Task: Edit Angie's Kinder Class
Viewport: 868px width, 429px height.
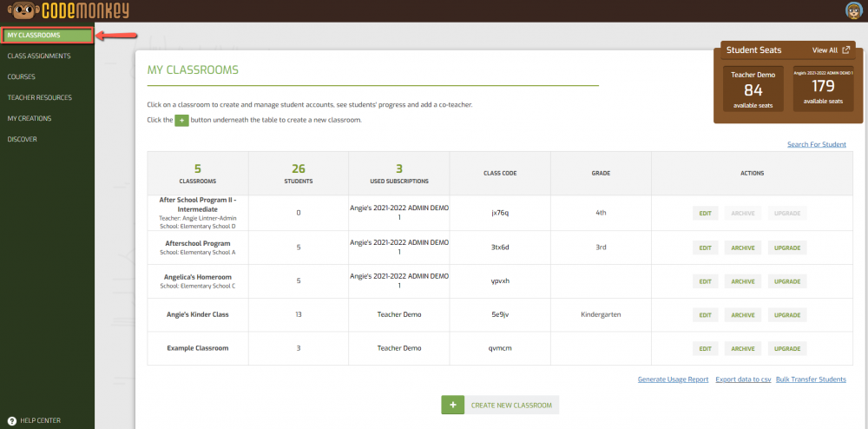Action: pos(705,315)
